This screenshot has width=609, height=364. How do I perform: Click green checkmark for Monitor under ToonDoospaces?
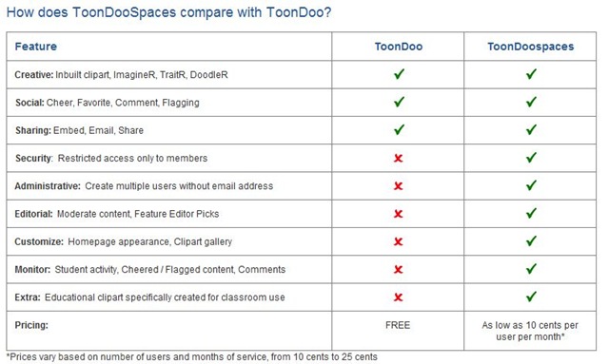tap(531, 269)
